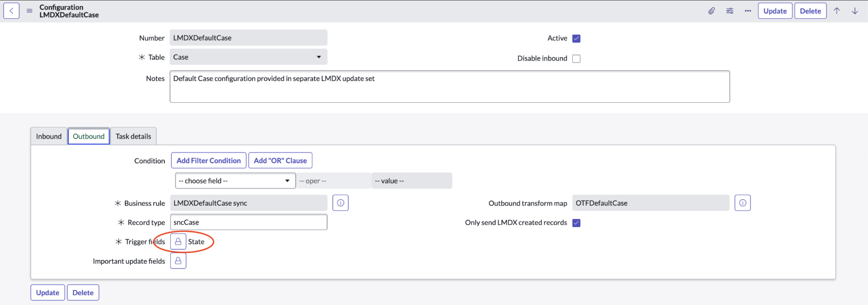
Task: Click the back arrow icon
Action: click(x=11, y=11)
